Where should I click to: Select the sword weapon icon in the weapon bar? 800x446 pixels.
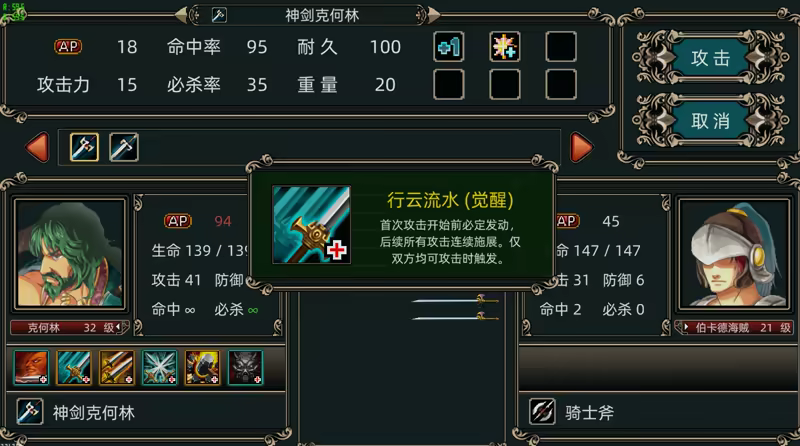(124, 147)
